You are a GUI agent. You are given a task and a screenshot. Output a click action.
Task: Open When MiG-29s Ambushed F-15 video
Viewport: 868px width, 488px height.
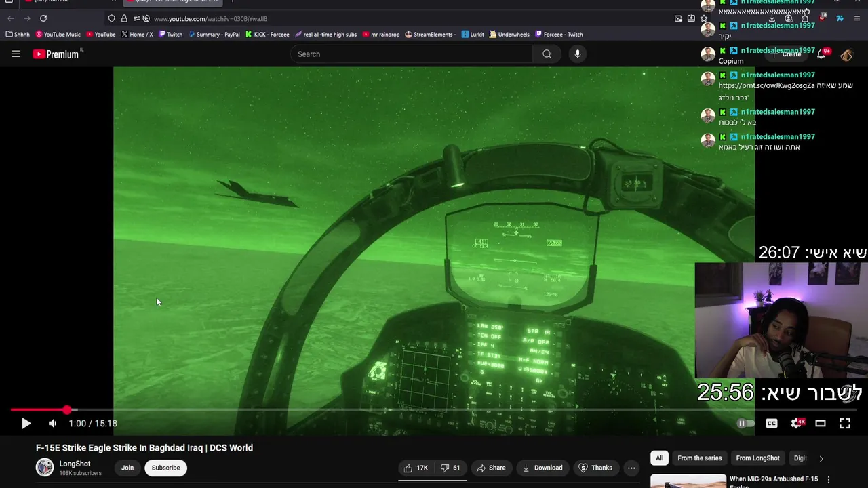[x=774, y=482]
